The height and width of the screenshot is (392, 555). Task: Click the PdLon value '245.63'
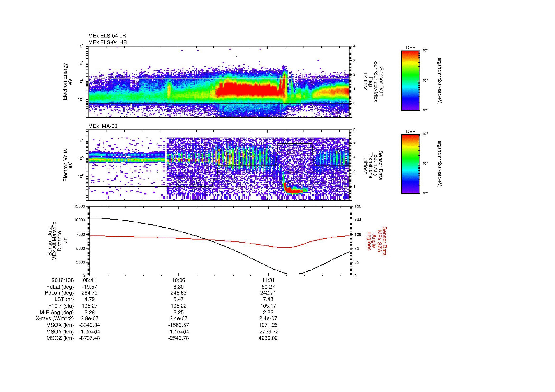[178, 293]
